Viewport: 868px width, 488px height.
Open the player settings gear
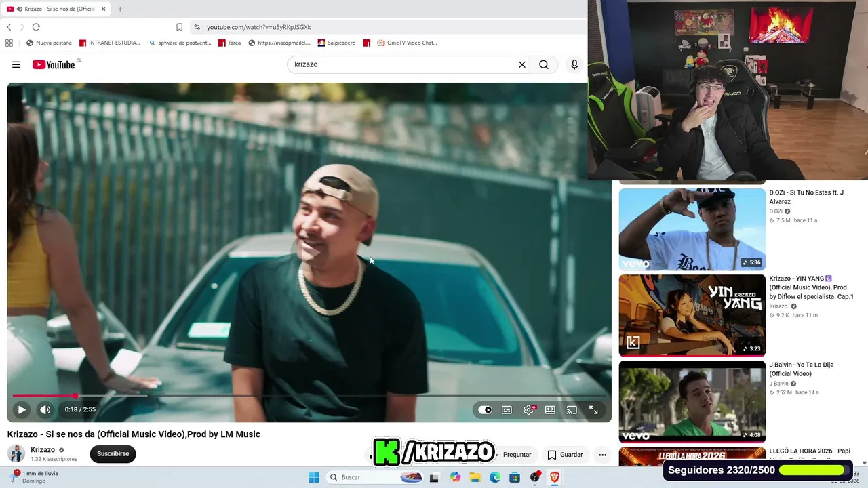point(528,409)
